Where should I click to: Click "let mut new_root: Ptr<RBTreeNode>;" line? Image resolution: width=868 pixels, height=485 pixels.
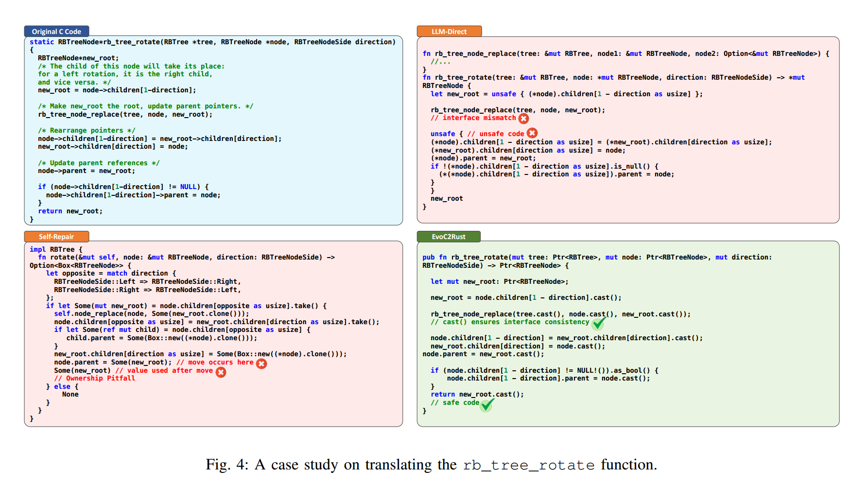[499, 281]
